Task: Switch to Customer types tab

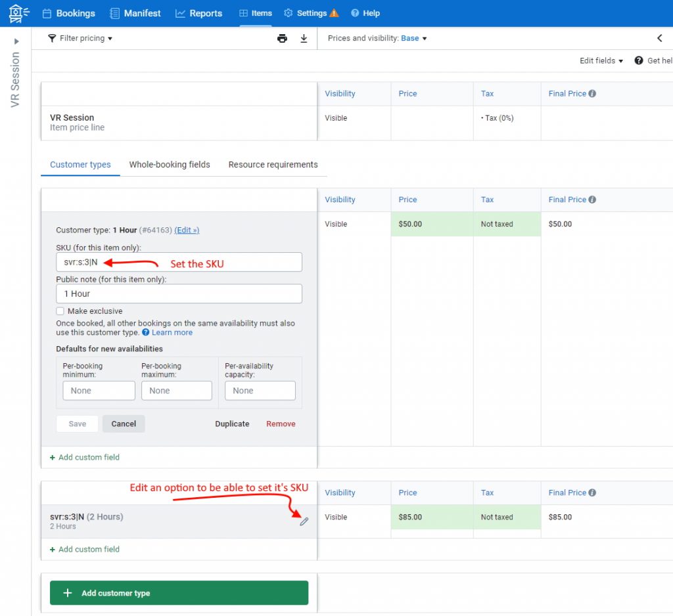Action: point(80,164)
